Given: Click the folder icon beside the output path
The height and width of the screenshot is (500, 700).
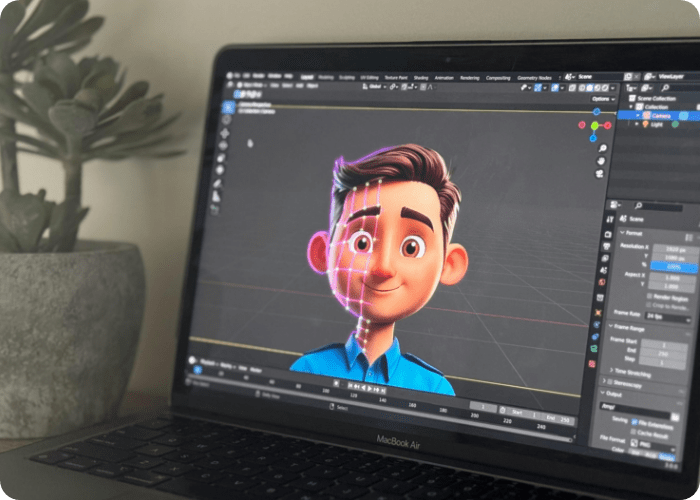Looking at the screenshot, I should point(675,417).
